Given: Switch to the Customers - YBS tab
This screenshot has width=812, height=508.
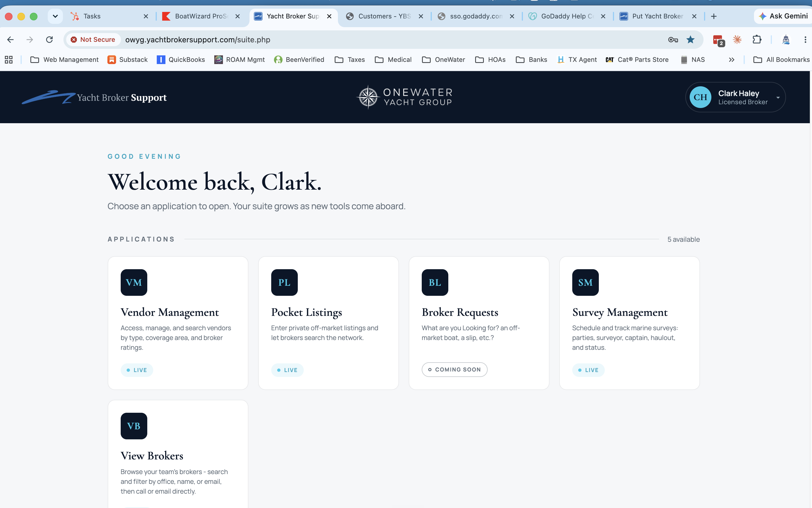Looking at the screenshot, I should coord(384,16).
